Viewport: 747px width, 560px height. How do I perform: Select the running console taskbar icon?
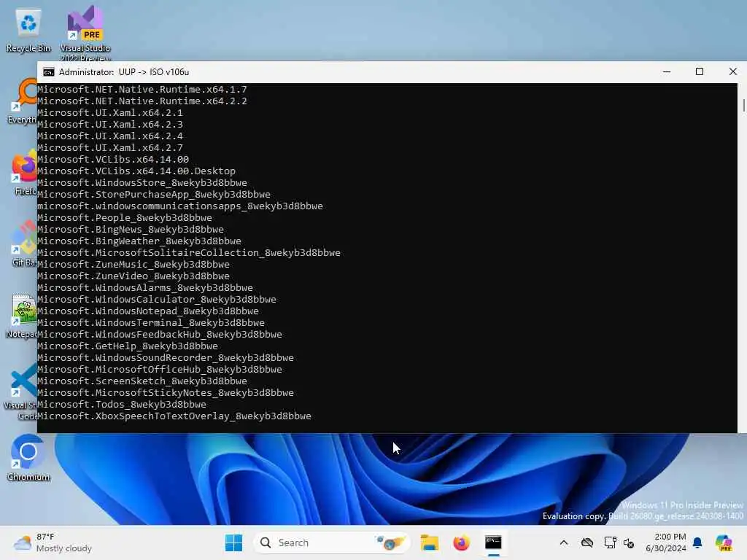493,542
